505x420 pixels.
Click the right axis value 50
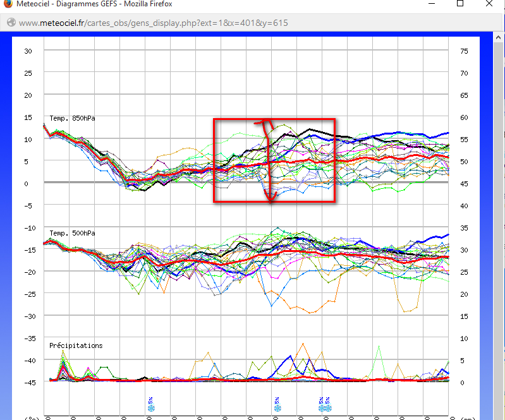coord(464,162)
